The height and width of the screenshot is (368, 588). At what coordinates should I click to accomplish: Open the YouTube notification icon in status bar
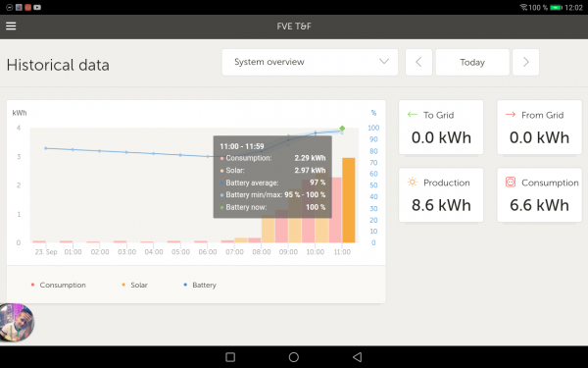click(37, 7)
